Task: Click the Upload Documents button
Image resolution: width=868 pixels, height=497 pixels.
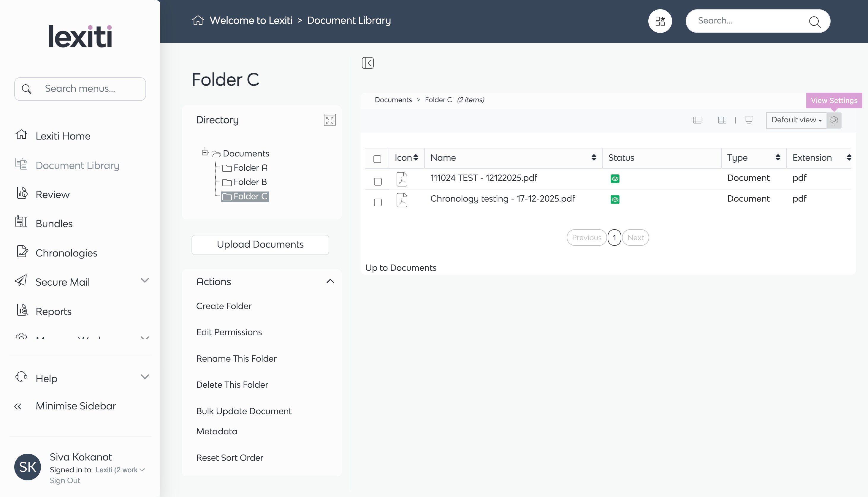Action: click(x=260, y=244)
